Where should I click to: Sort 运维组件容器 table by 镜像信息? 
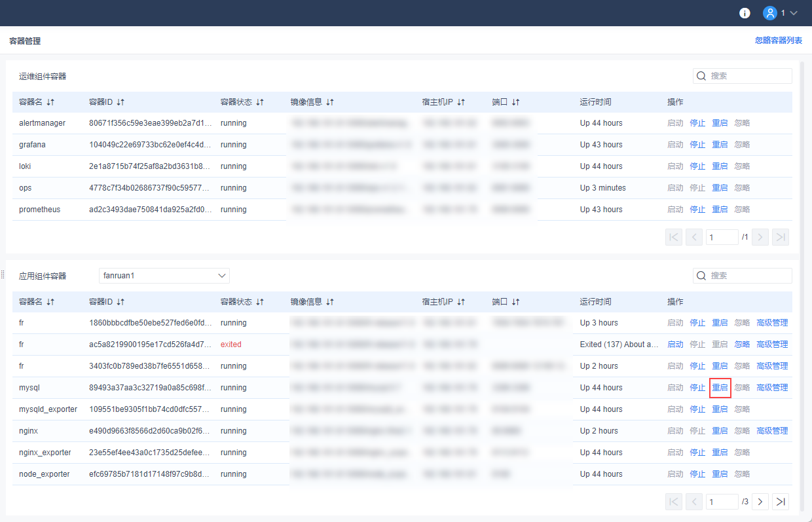[330, 102]
